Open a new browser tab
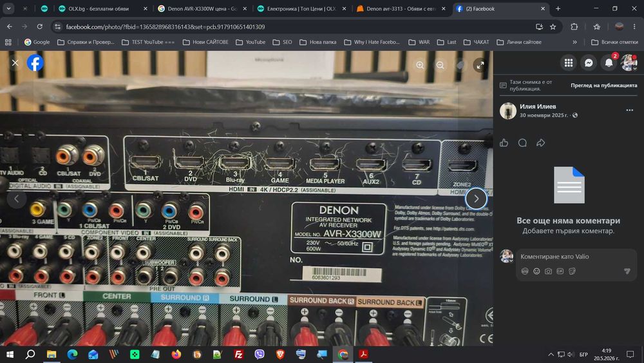The image size is (644, 363). coord(558,8)
